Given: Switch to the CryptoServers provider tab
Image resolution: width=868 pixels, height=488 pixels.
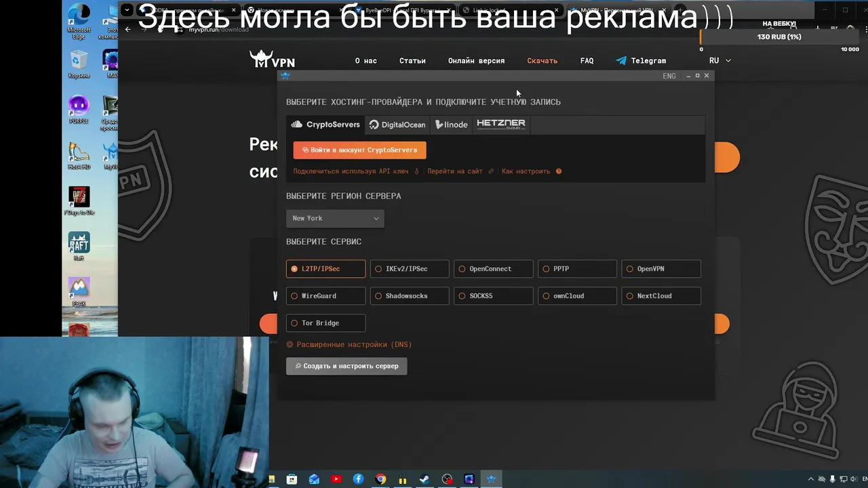Looking at the screenshot, I should [325, 125].
